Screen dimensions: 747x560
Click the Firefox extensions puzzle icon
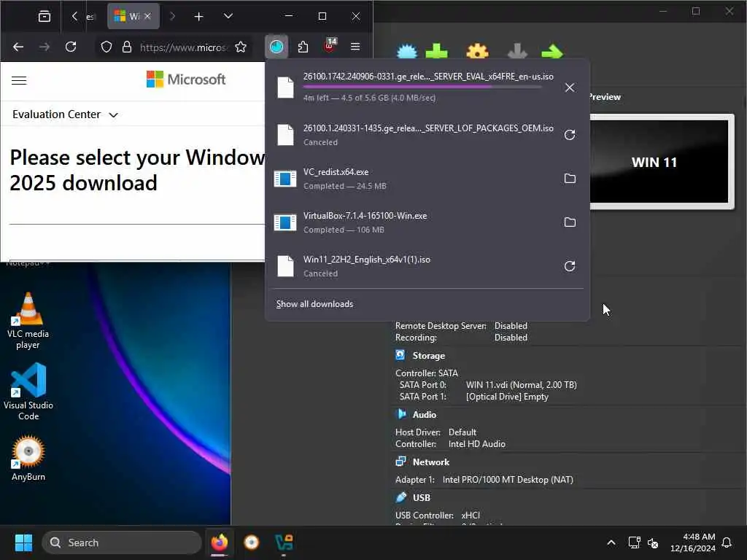click(303, 47)
